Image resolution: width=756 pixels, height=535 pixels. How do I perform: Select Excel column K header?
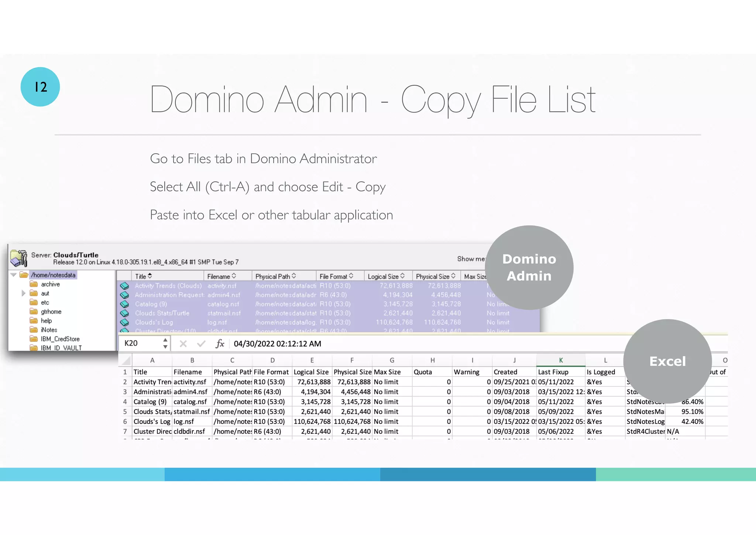pyautogui.click(x=561, y=360)
